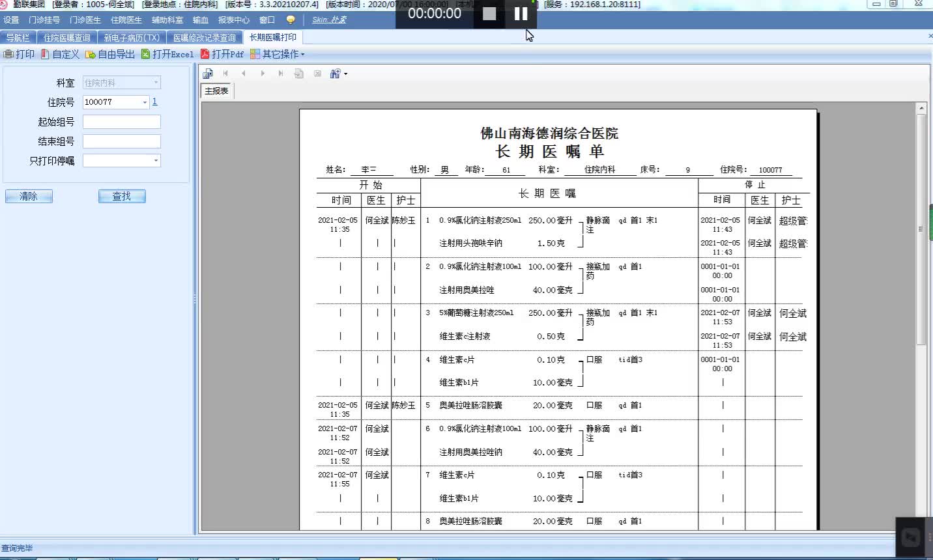Screen dimensions: 933x560
Task: Open the 门诊医生 menu
Action: tap(85, 20)
